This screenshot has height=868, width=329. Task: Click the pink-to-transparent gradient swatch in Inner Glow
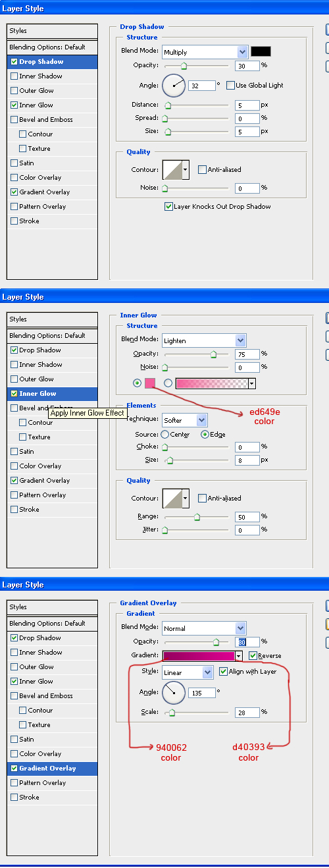[x=211, y=383]
